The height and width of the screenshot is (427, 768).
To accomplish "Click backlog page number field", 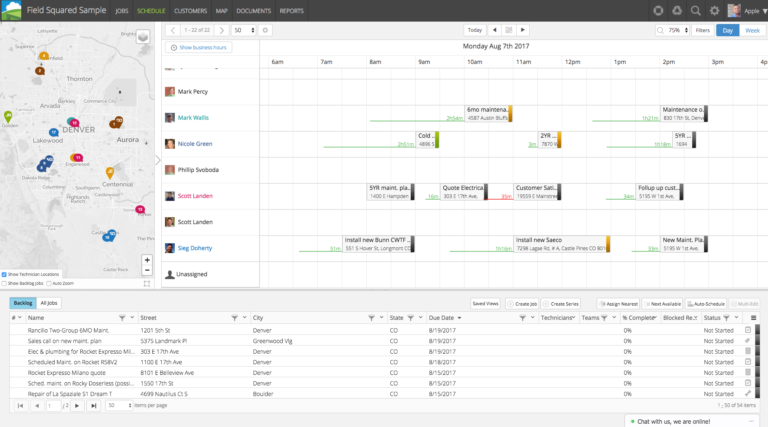I will pos(53,405).
